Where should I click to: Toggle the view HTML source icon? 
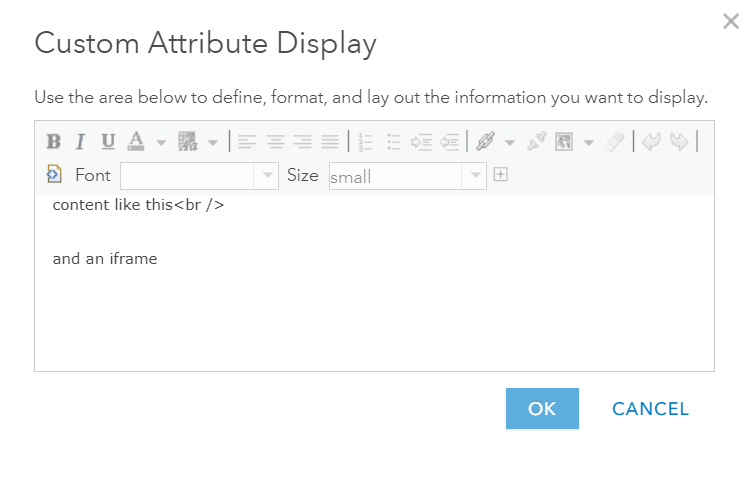[x=54, y=174]
